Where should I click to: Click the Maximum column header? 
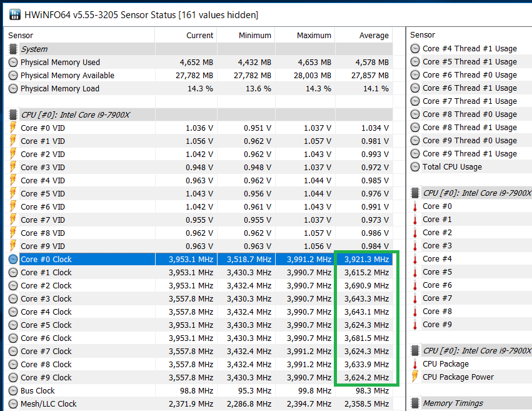[x=314, y=35]
